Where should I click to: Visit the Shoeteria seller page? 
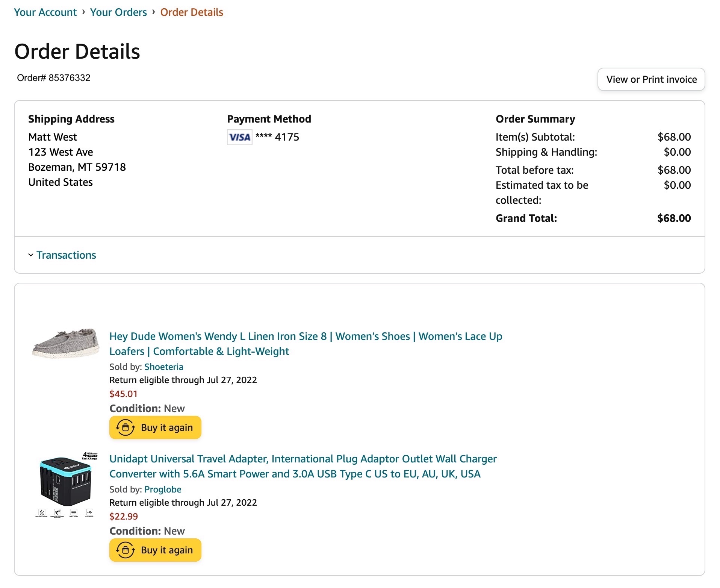pyautogui.click(x=164, y=367)
